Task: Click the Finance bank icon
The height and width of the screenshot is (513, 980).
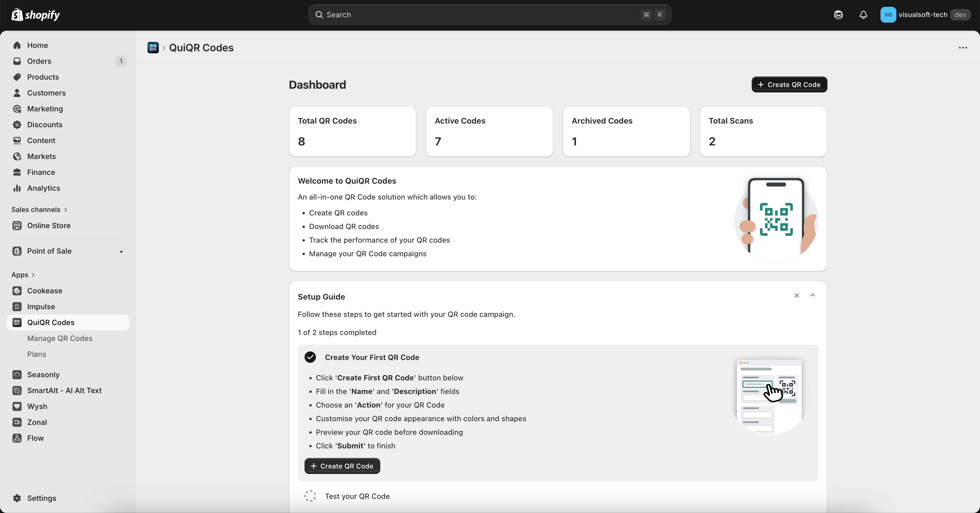Action: (x=17, y=172)
